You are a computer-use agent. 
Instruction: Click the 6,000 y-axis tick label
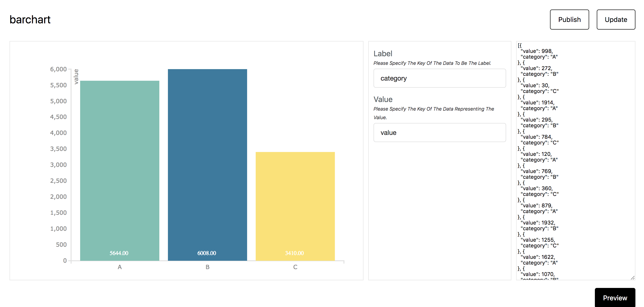[x=58, y=69]
